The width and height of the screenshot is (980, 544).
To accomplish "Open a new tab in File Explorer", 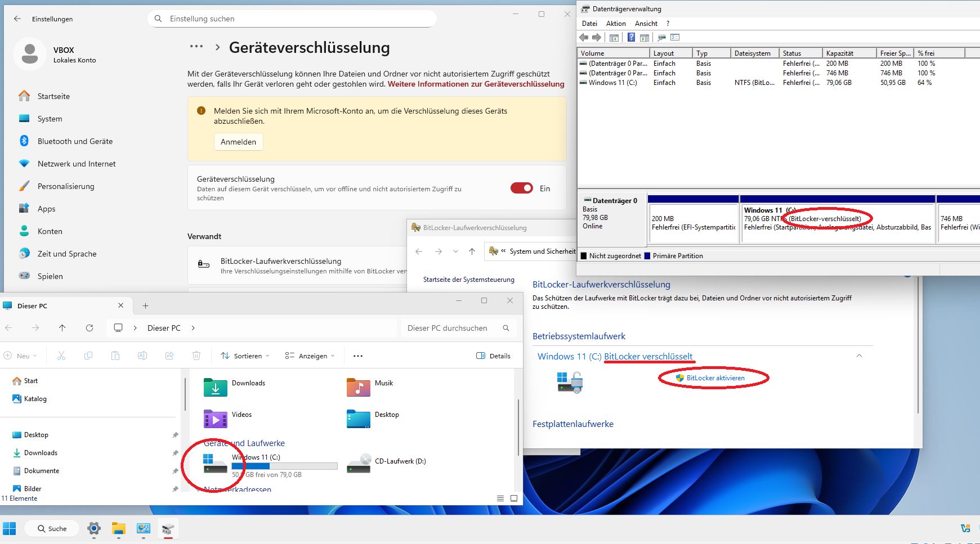I will tap(145, 305).
